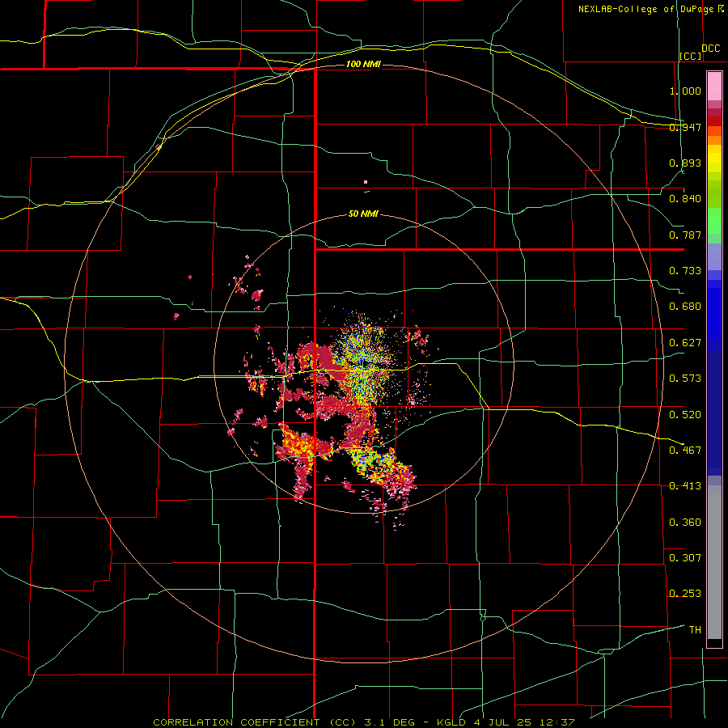Click the 0.787 scale value
This screenshot has width=728, height=728.
point(685,235)
